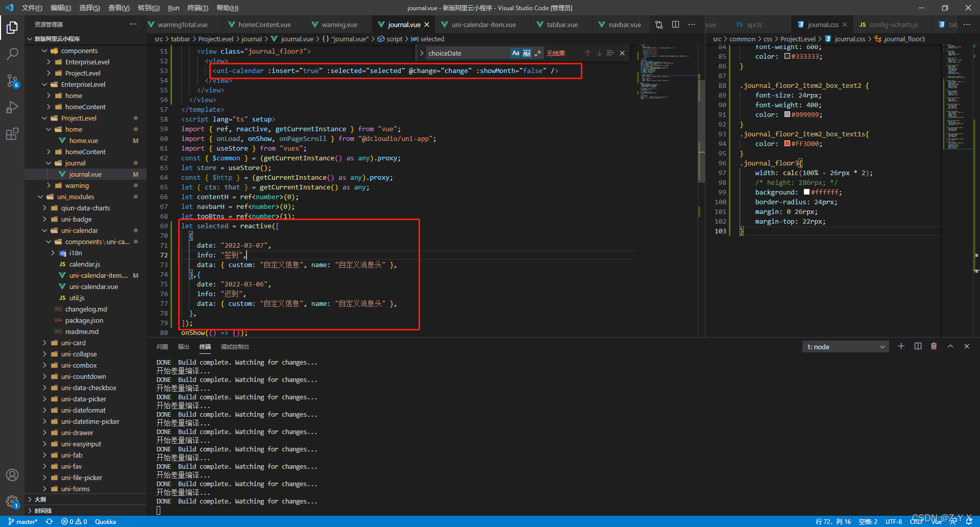Go to next find match

coord(599,53)
